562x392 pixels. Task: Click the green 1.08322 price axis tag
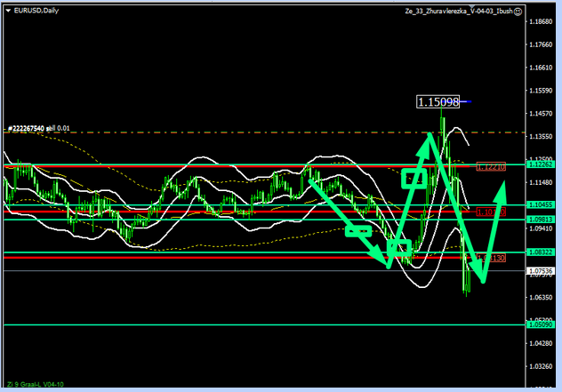[x=541, y=252]
